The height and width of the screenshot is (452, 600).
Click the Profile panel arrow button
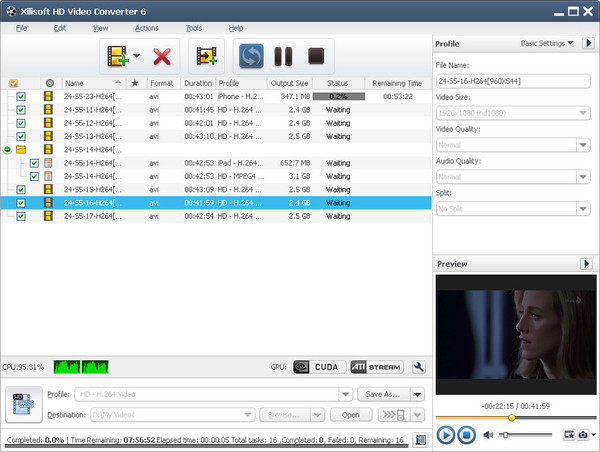[589, 43]
